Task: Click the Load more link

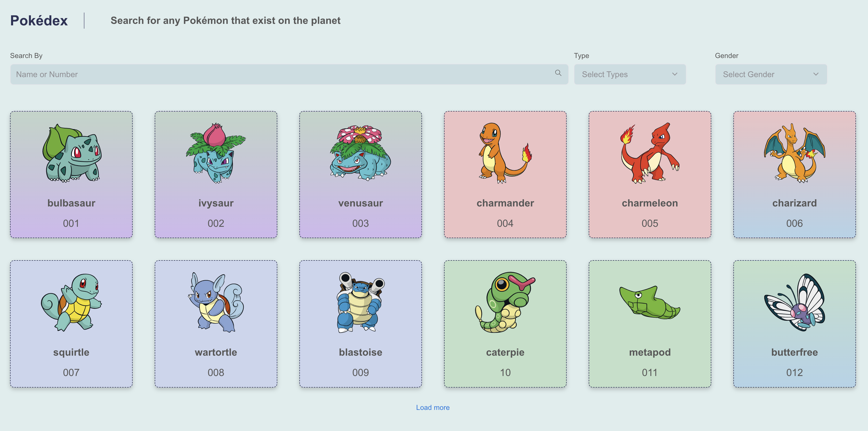Action: point(433,407)
